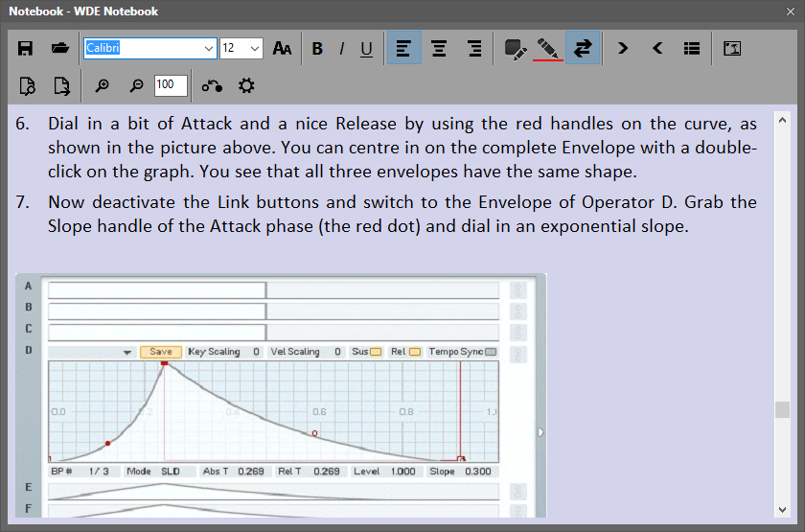This screenshot has width=805, height=532.
Task: Save the notebook with the floppy disk icon
Action: (25, 48)
